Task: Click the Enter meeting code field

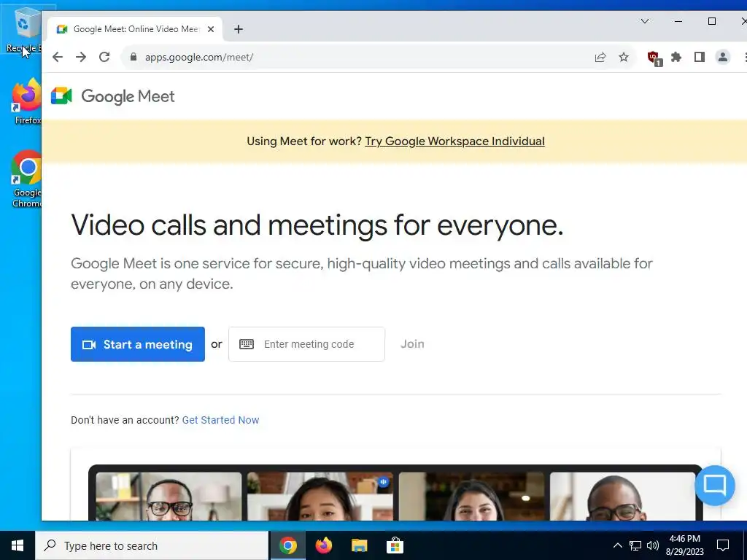Action: point(307,344)
